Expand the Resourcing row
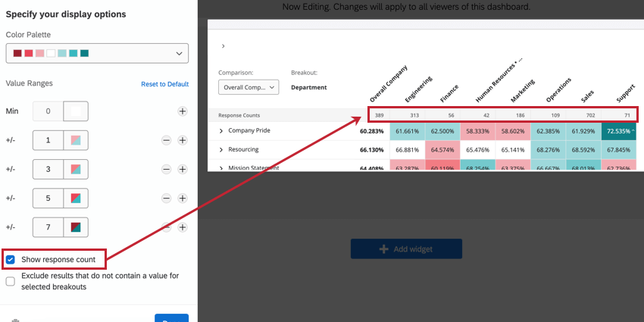 (x=221, y=150)
